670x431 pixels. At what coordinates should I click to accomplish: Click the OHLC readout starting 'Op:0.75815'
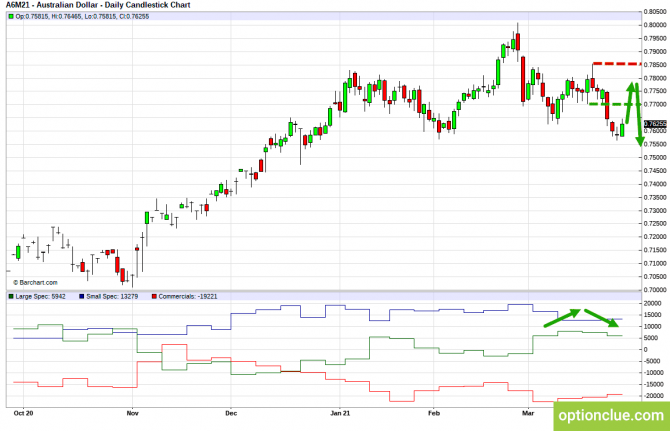[82, 17]
